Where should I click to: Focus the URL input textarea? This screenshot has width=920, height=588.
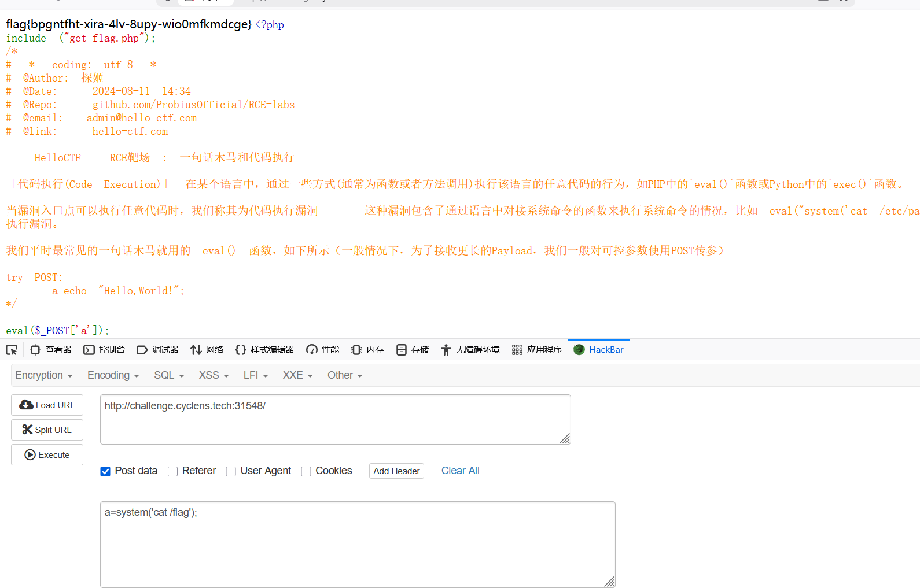point(336,419)
